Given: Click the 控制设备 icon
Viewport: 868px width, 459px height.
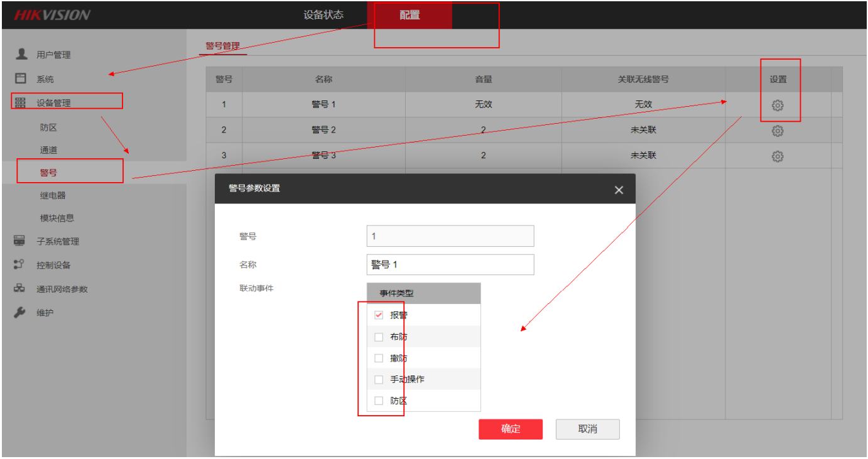Looking at the screenshot, I should click(19, 264).
